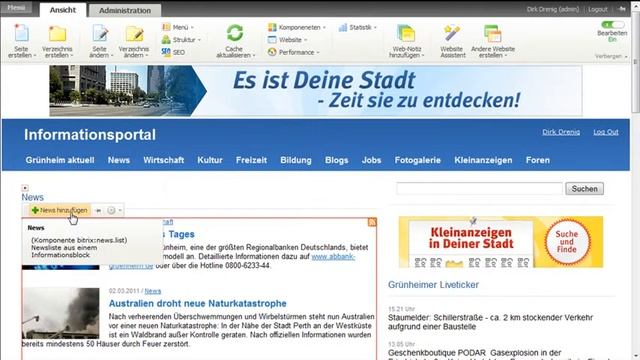Switch to the Ansicht tab
The height and width of the screenshot is (360, 640).
[63, 10]
